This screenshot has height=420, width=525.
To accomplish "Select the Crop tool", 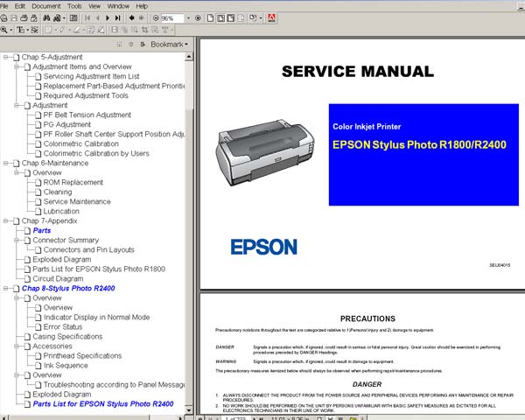I will (x=144, y=30).
